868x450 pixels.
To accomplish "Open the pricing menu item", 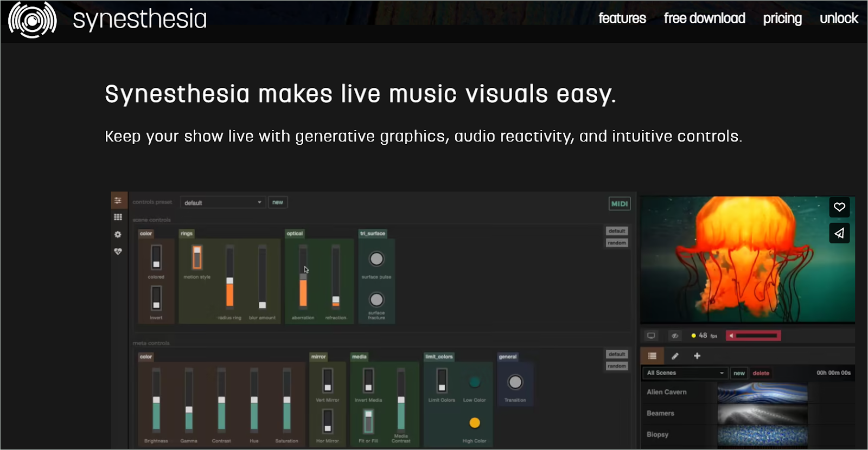I will (782, 18).
